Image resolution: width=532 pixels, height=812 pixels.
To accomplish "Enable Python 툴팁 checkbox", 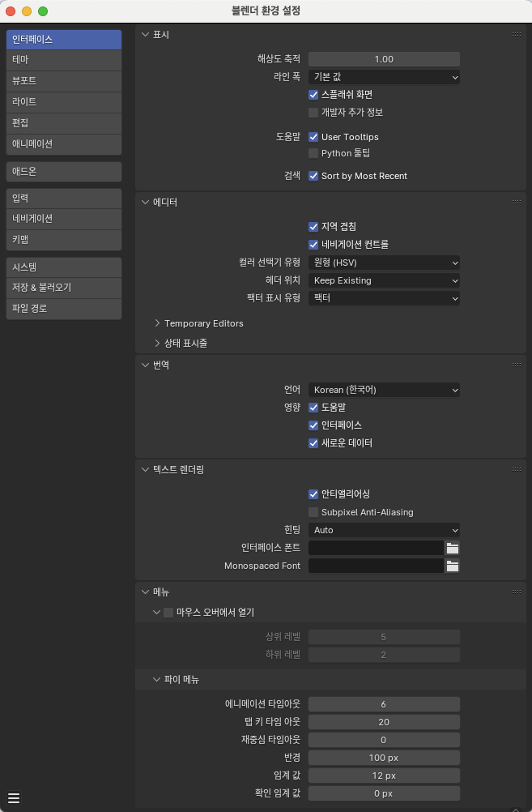I will tap(313, 153).
